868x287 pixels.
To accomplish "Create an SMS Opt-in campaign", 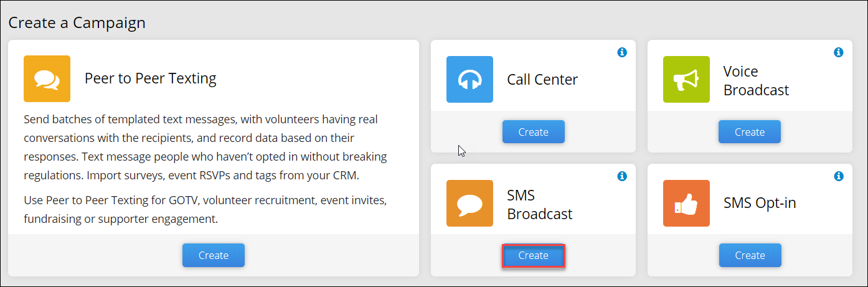I will point(750,255).
